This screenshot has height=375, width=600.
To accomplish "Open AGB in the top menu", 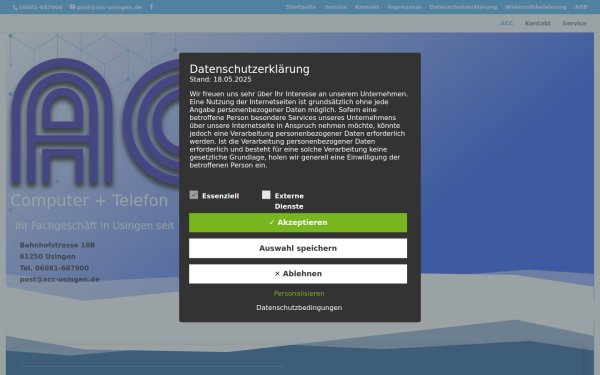I will (x=581, y=7).
